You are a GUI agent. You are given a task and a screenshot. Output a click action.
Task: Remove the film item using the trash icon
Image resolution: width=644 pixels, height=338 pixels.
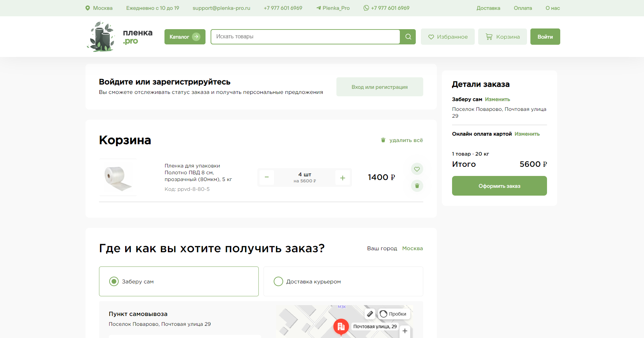(x=417, y=186)
